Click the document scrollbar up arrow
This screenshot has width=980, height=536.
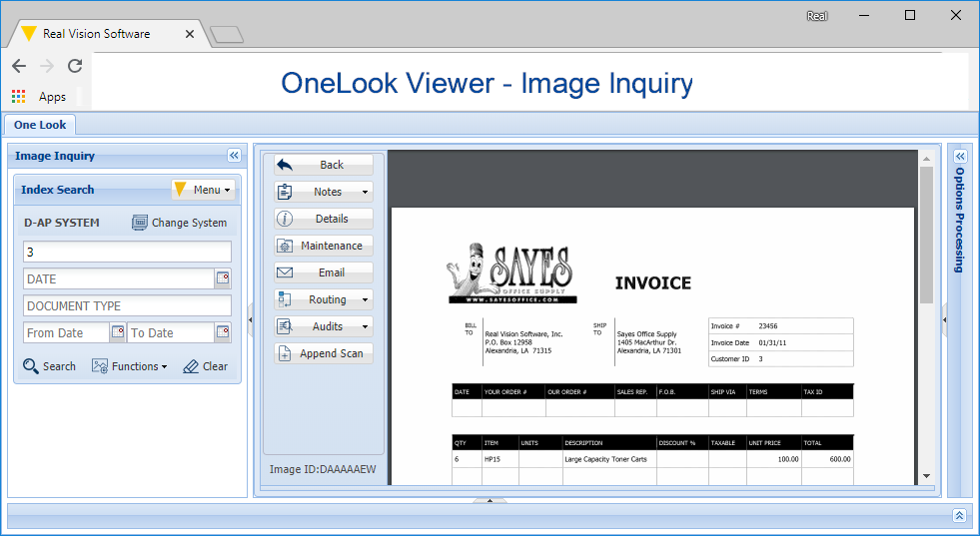pyautogui.click(x=926, y=159)
